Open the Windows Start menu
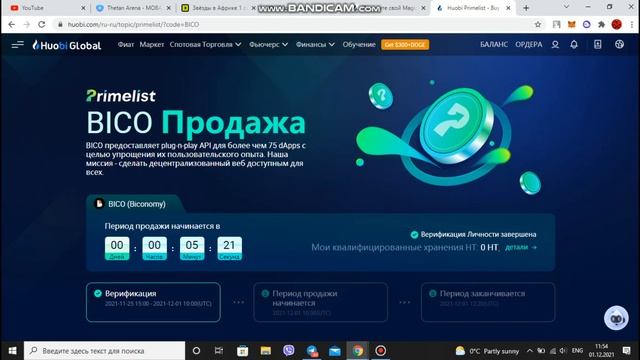This screenshot has width=640, height=360. pos(12,351)
